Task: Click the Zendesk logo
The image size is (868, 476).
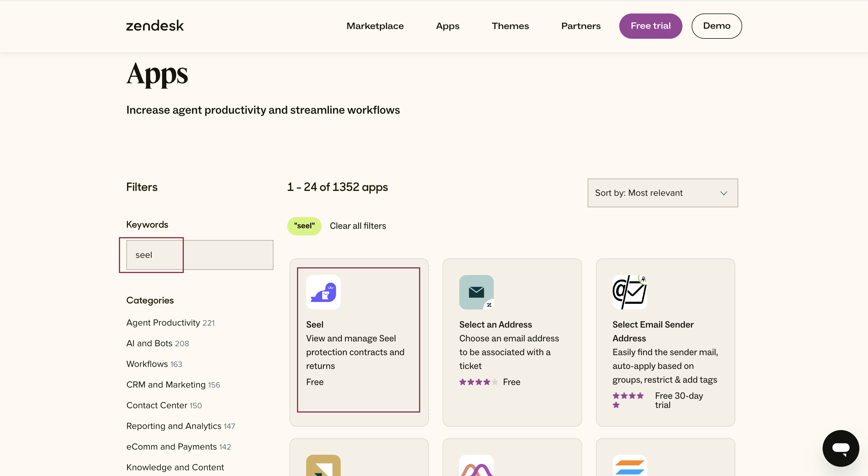Action: coord(155,26)
